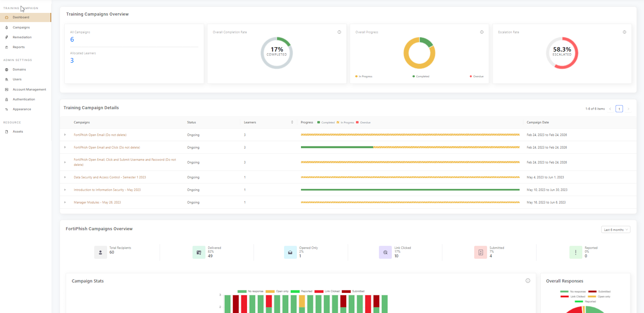Click the Total Recipients person icon
Viewport: 644px width, 313px height.
click(100, 252)
